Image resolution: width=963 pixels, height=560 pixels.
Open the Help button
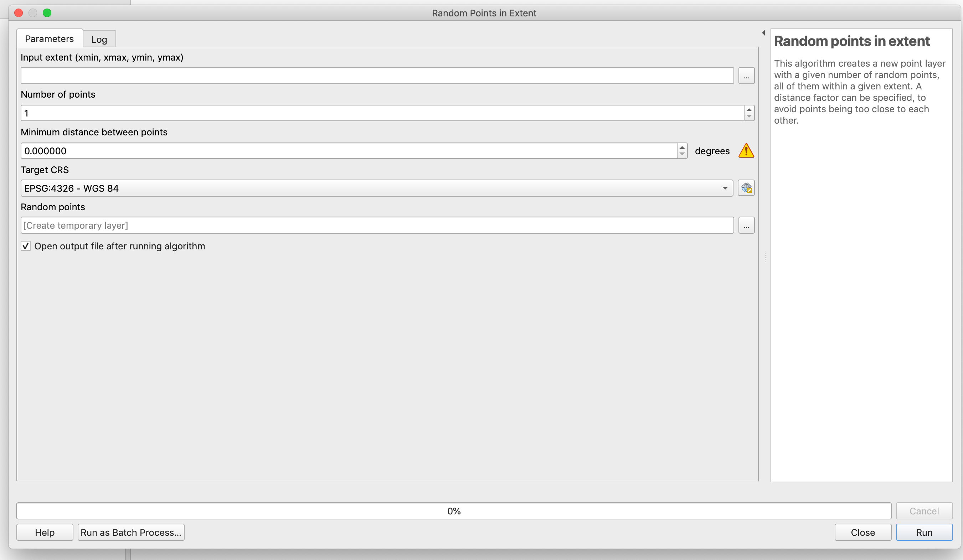(x=45, y=532)
